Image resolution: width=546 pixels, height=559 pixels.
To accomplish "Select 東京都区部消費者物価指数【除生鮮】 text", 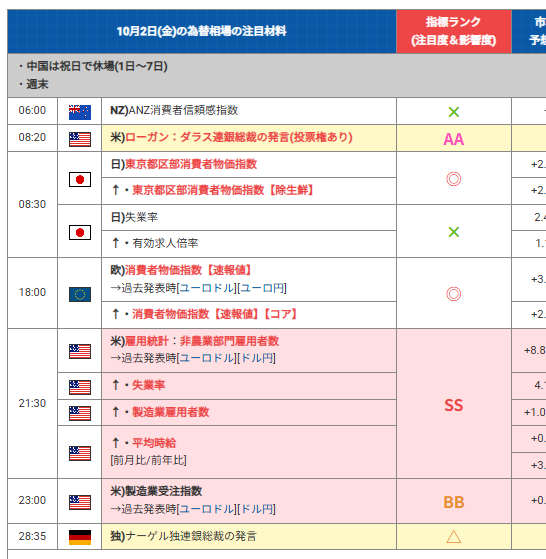I will pyautogui.click(x=223, y=190).
